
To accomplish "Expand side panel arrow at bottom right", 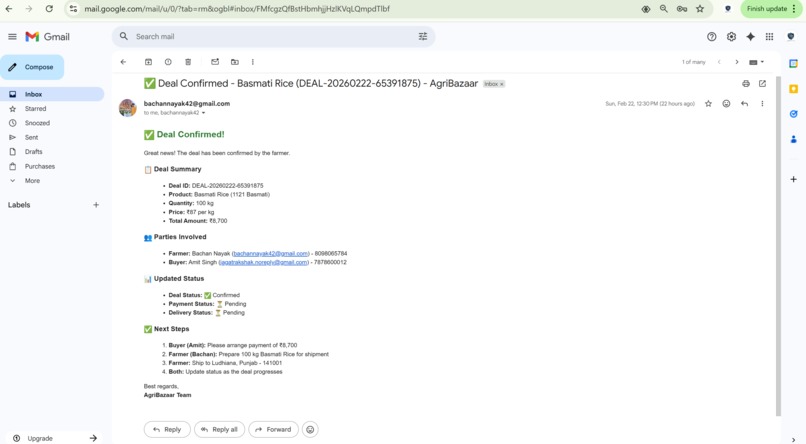I will click(794, 439).
